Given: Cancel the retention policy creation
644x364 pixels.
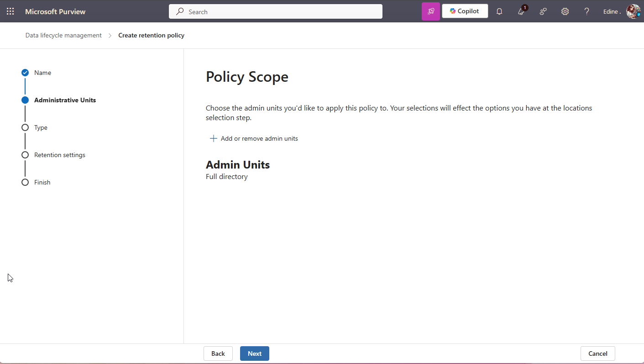Looking at the screenshot, I should tap(597, 353).
